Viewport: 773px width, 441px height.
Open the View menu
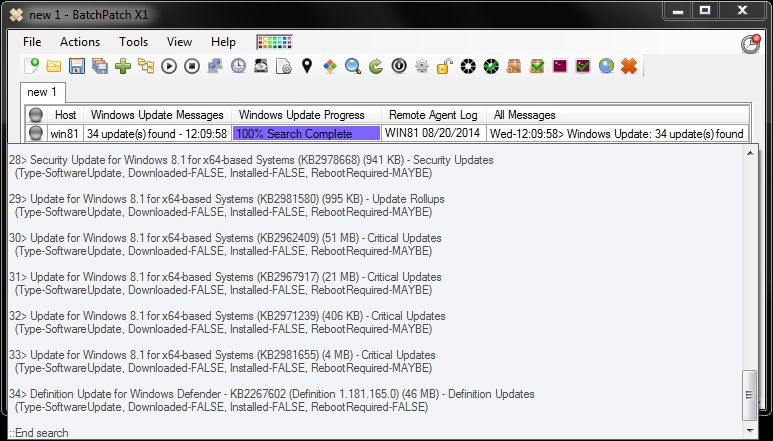tap(179, 42)
